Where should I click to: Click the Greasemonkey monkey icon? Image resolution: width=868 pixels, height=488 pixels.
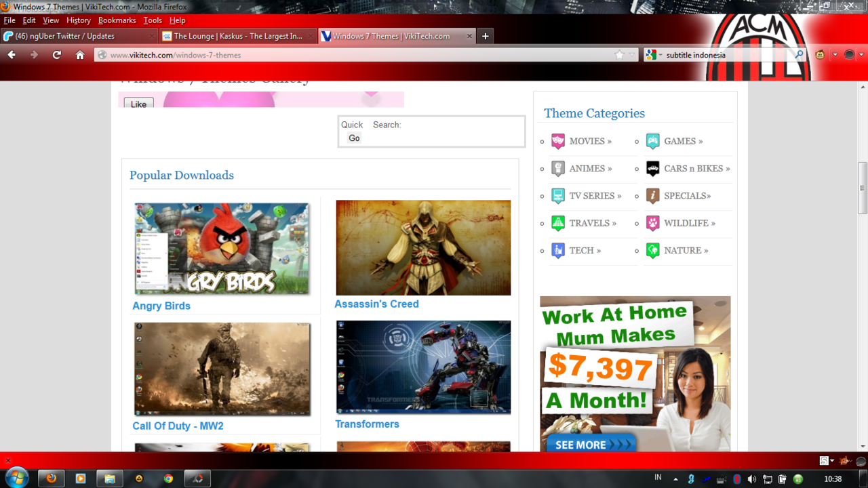[820, 55]
